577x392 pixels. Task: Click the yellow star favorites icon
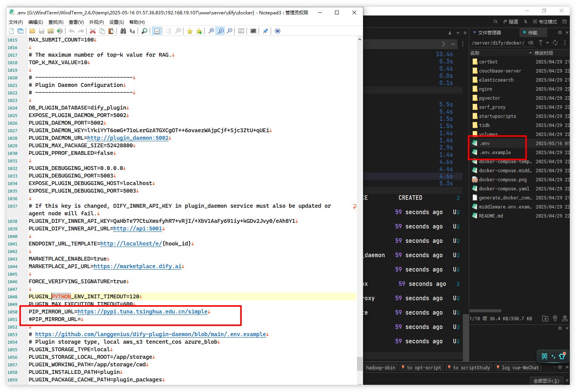pyautogui.click(x=190, y=31)
